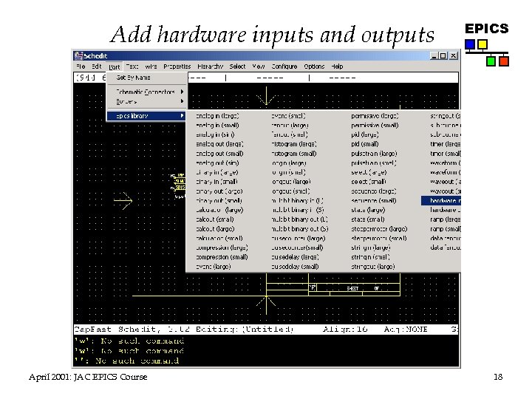
Task: Select stringout (large) part
Action: pos(373,267)
